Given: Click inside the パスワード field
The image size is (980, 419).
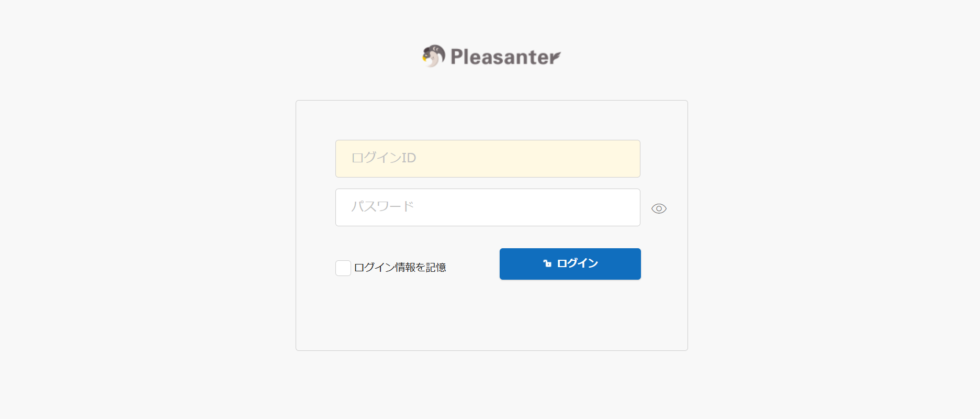Looking at the screenshot, I should (488, 207).
